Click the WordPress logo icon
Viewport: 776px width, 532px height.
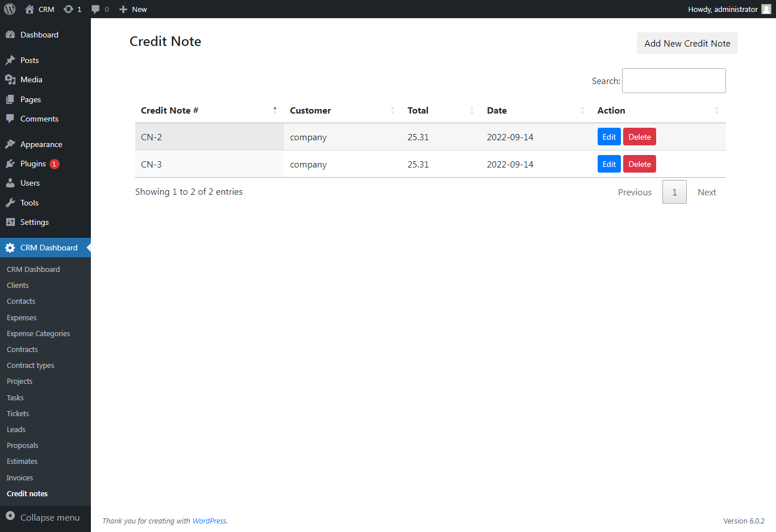tap(9, 9)
